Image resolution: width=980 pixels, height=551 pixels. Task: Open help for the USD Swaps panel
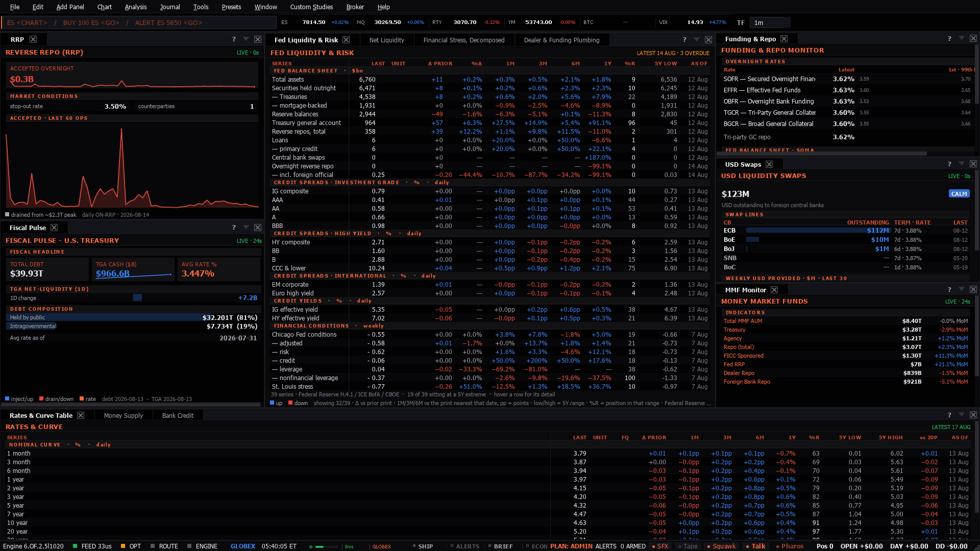(x=949, y=164)
